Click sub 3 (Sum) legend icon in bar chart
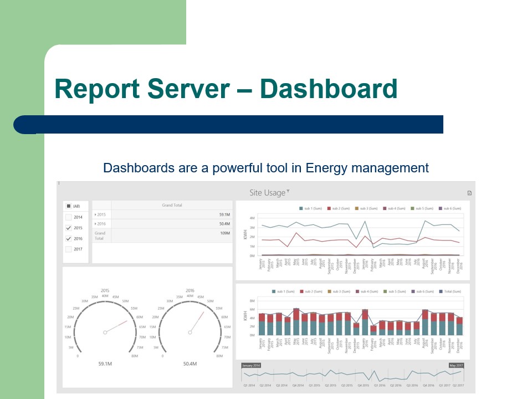The height and width of the screenshot is (399, 532). pyautogui.click(x=330, y=291)
